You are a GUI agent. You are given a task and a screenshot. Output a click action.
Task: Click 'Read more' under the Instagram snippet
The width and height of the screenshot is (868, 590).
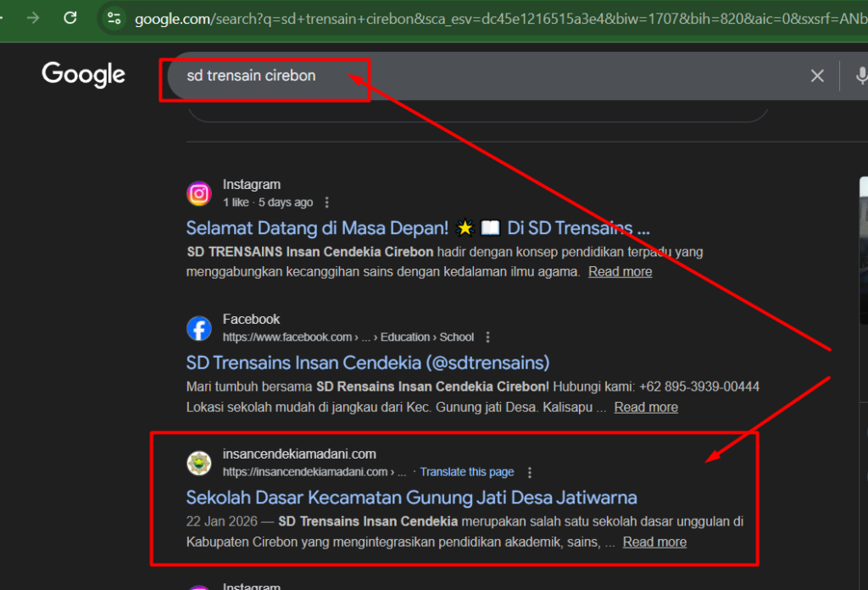(620, 272)
